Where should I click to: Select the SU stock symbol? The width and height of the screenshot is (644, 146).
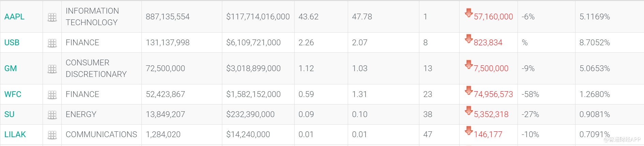click(x=10, y=114)
